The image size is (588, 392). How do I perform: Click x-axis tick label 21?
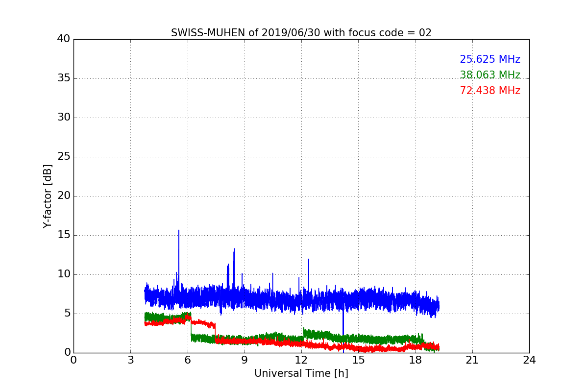point(472,360)
